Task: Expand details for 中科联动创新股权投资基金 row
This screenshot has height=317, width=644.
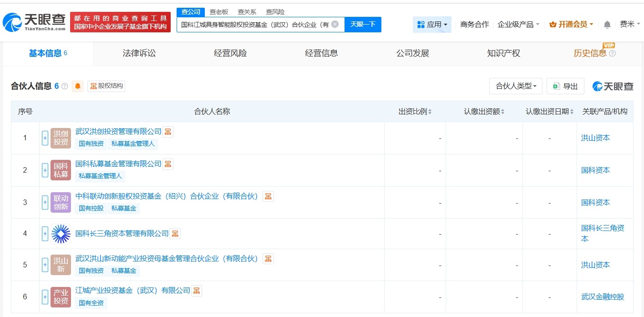Action: tap(45, 202)
